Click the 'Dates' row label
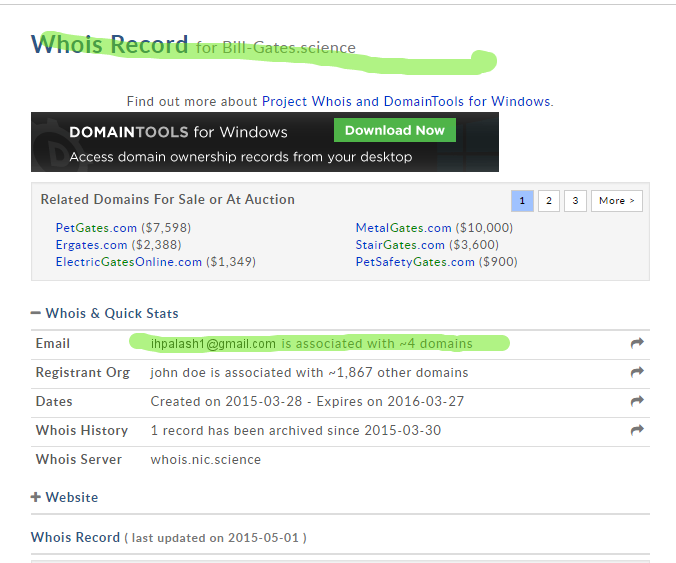Viewport: 676px width, 563px height. (x=54, y=401)
